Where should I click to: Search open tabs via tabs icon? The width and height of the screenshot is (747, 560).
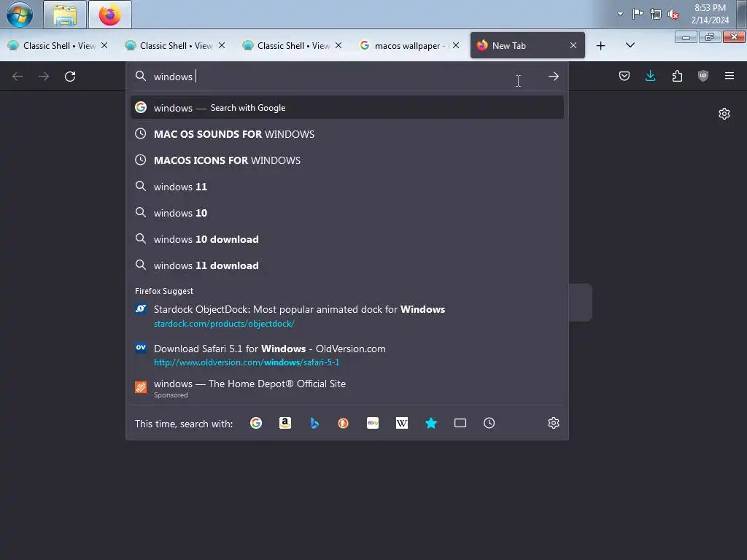tap(460, 423)
